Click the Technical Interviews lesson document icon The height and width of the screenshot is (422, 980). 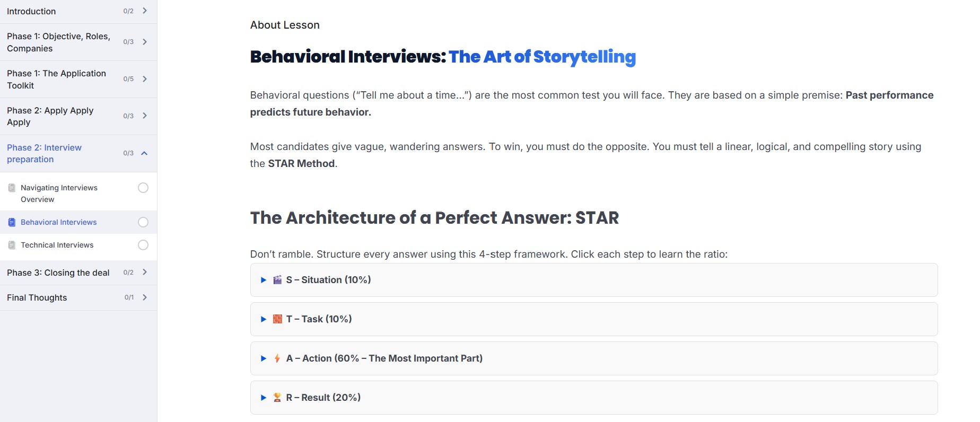12,245
